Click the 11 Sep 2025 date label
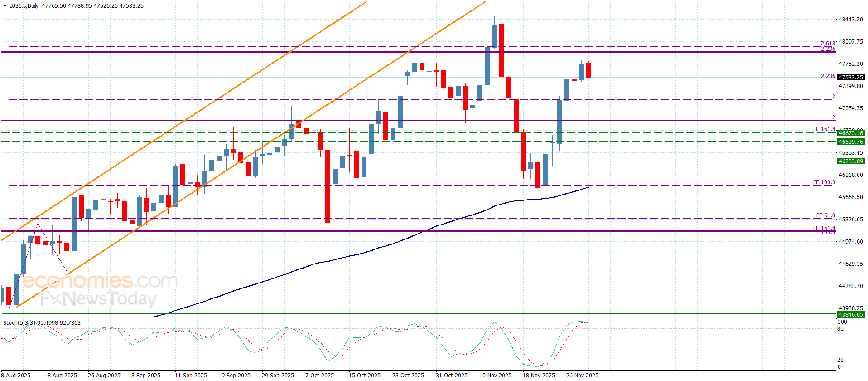Screen dimensions: 868x381 pyautogui.click(x=191, y=375)
